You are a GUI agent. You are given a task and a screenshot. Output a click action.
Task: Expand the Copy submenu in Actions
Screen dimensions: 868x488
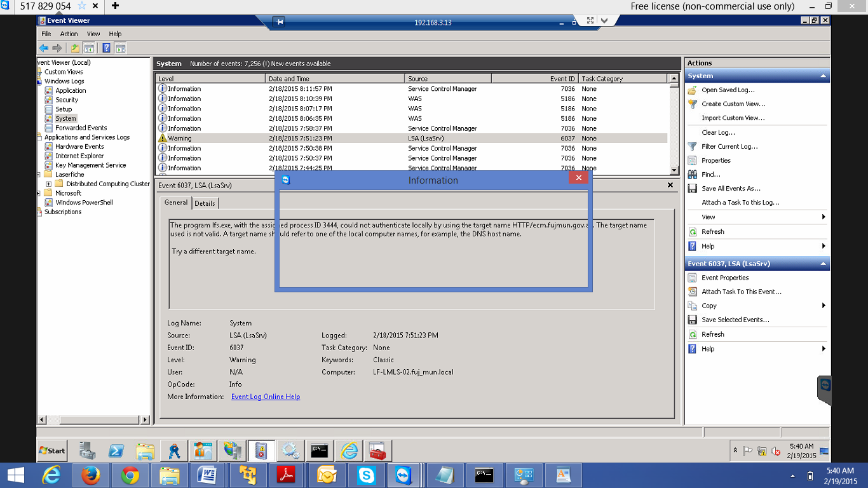click(824, 306)
